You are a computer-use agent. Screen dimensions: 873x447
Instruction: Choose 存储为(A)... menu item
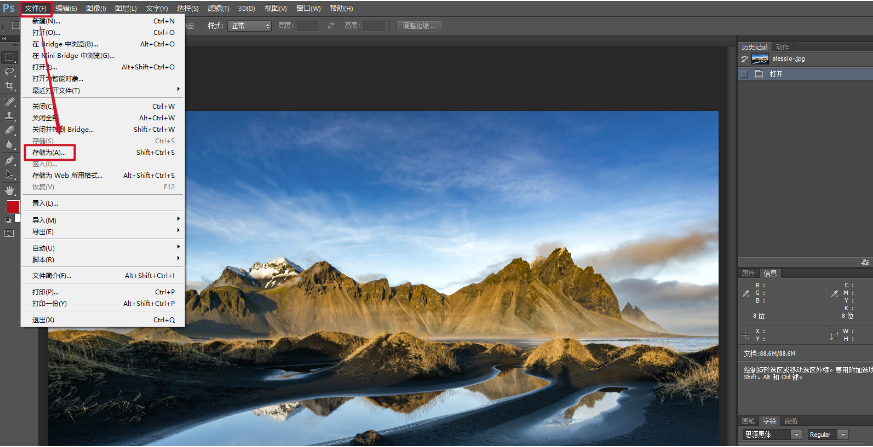click(x=103, y=153)
